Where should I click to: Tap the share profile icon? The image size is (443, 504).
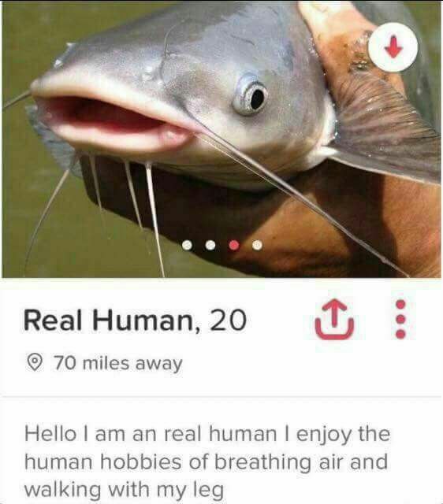334,319
